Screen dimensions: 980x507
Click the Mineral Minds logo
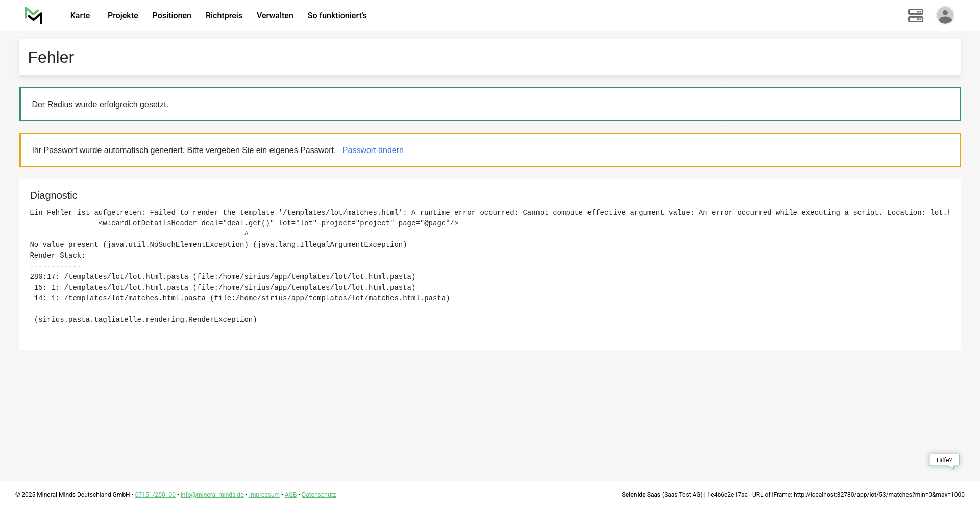pyautogui.click(x=33, y=15)
